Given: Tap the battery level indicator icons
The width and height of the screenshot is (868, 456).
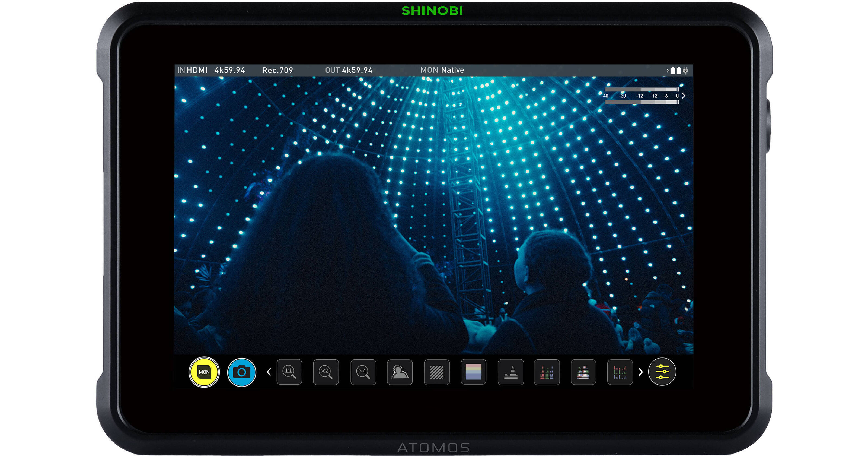Looking at the screenshot, I should 676,71.
